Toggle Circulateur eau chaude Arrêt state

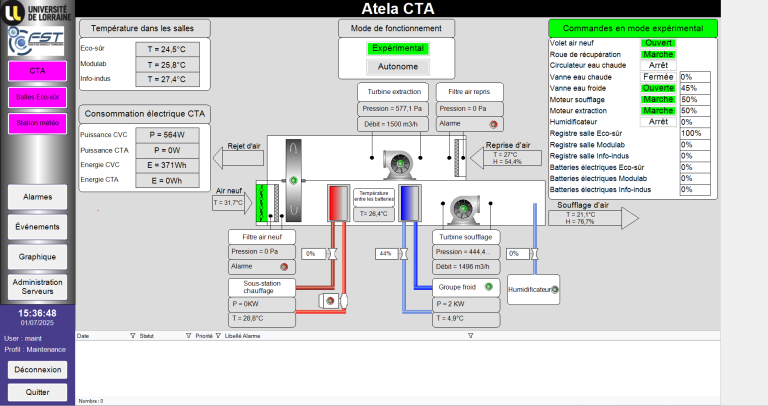coord(658,65)
